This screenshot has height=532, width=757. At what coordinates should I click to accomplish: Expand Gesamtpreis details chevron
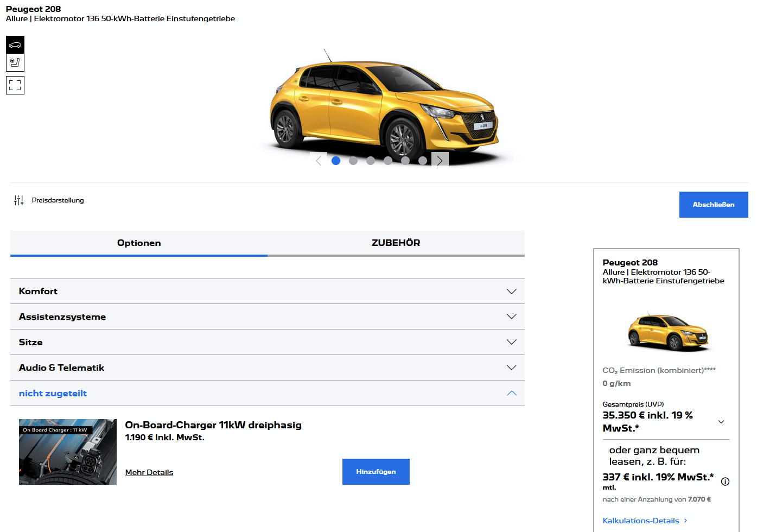(x=721, y=422)
